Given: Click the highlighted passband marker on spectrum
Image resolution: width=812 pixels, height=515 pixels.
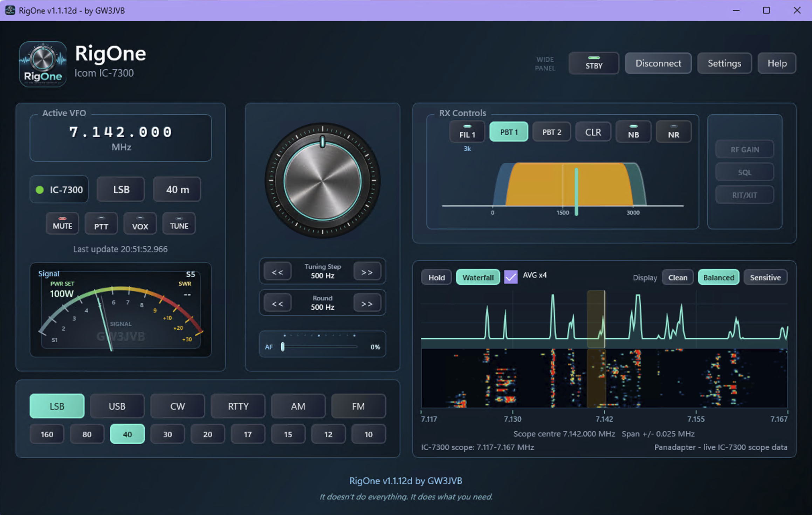Looking at the screenshot, I should pyautogui.click(x=596, y=319).
